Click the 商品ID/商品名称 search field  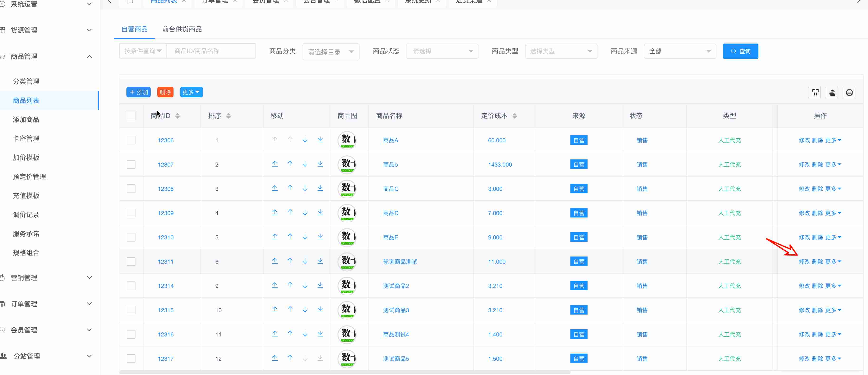pos(211,51)
